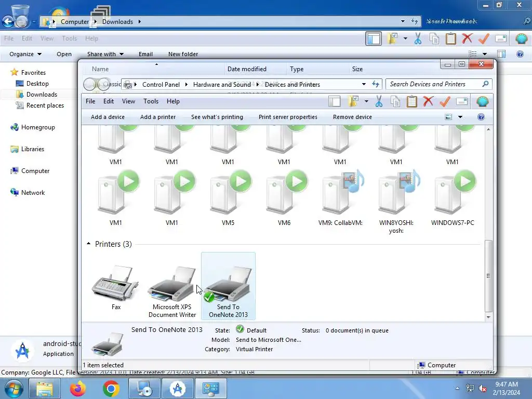
Task: Click vertical scrollbar thumb in Devices and Printers
Action: tap(488, 275)
